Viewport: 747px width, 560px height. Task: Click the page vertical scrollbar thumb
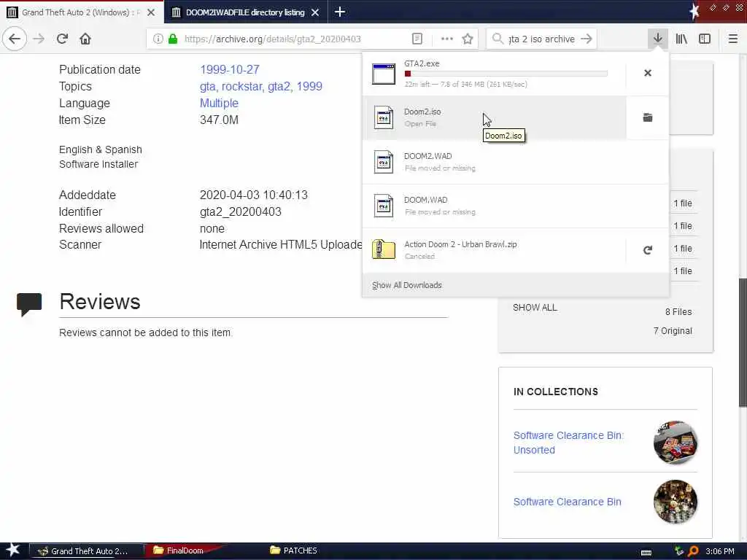743,342
